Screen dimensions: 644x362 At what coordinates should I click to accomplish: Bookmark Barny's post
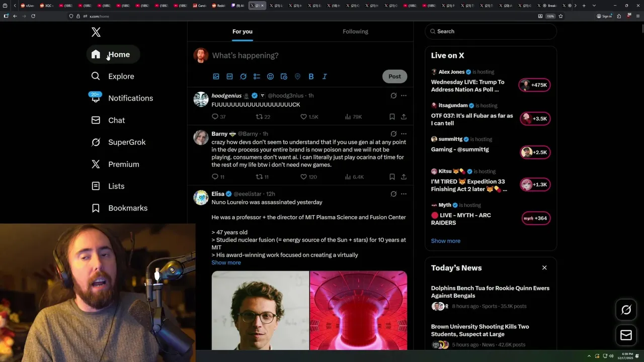(392, 177)
